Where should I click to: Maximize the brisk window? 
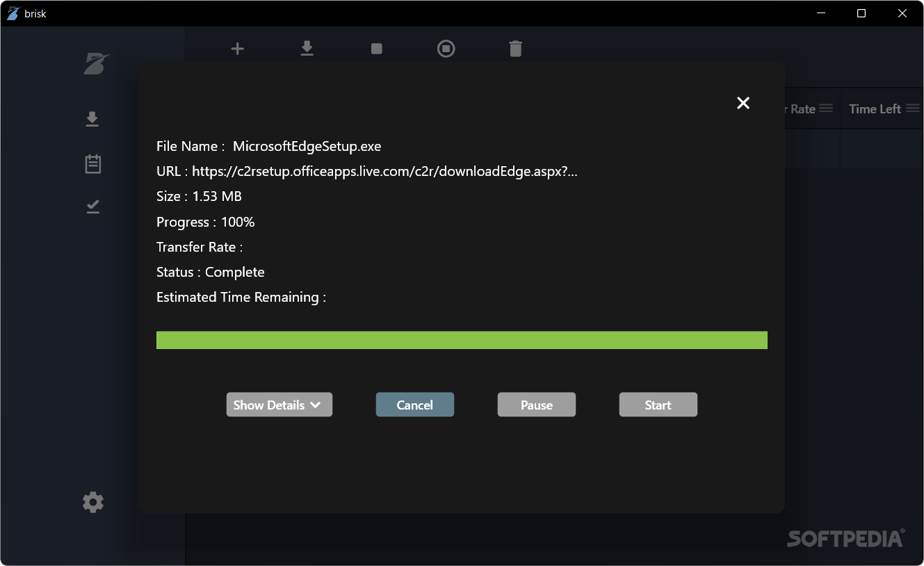861,13
